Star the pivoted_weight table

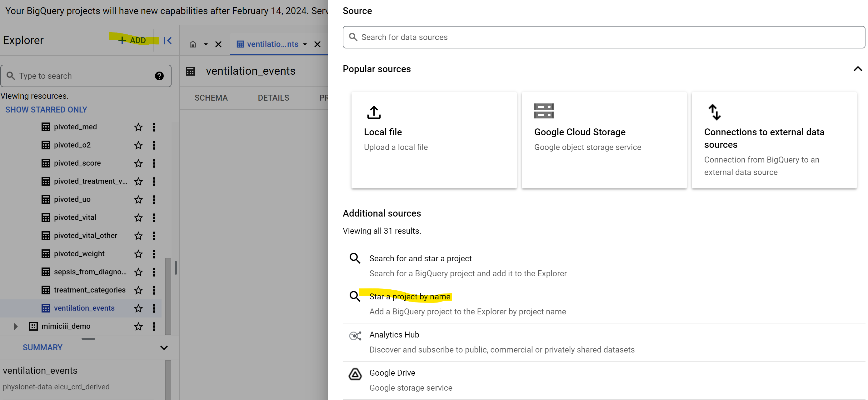tap(138, 254)
